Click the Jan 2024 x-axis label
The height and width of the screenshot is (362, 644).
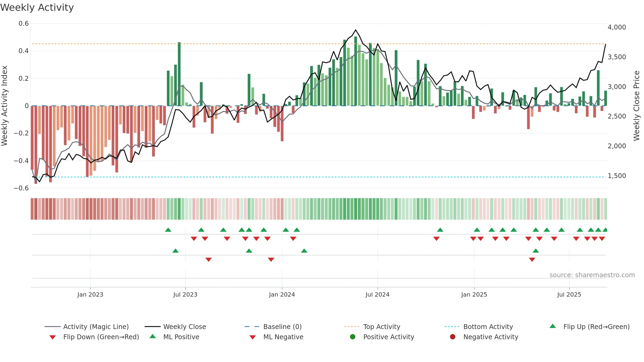[282, 294]
